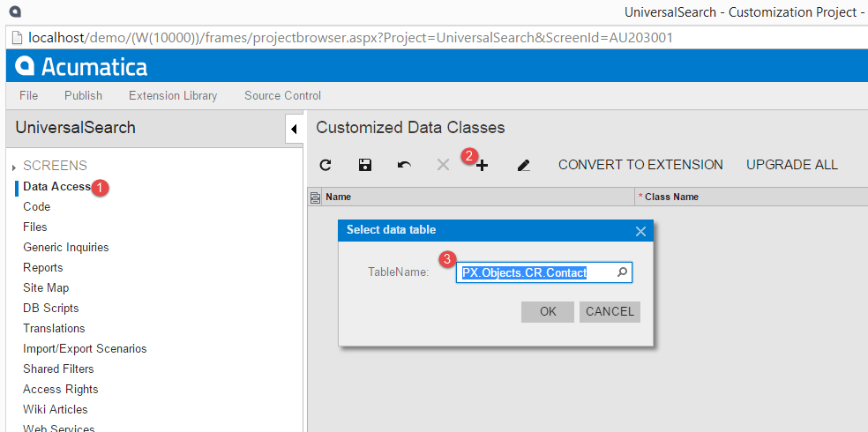This screenshot has height=432, width=868.
Task: Open the Publish menu
Action: [x=83, y=95]
